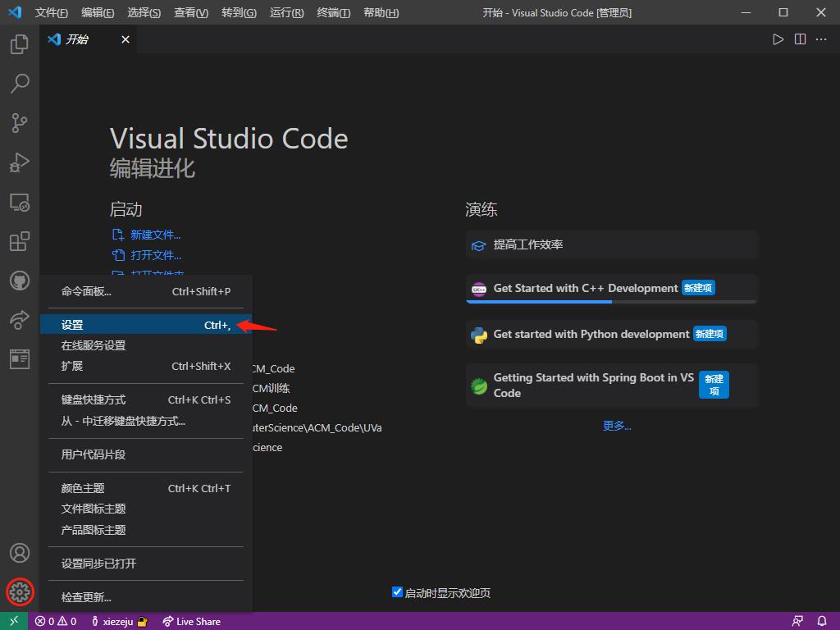840x630 pixels.
Task: Open the 运行(R) menu
Action: pos(286,12)
